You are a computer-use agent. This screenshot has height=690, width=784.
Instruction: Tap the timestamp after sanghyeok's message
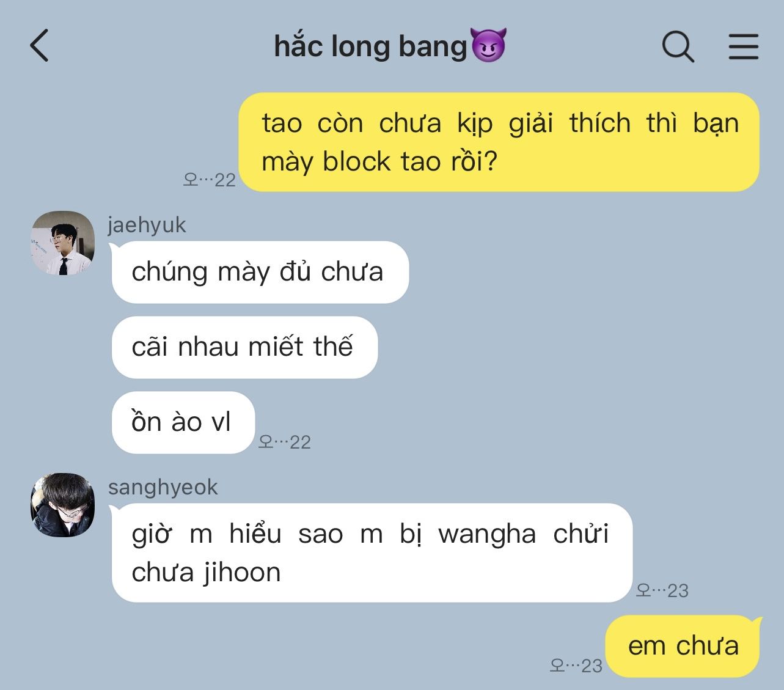click(x=662, y=590)
